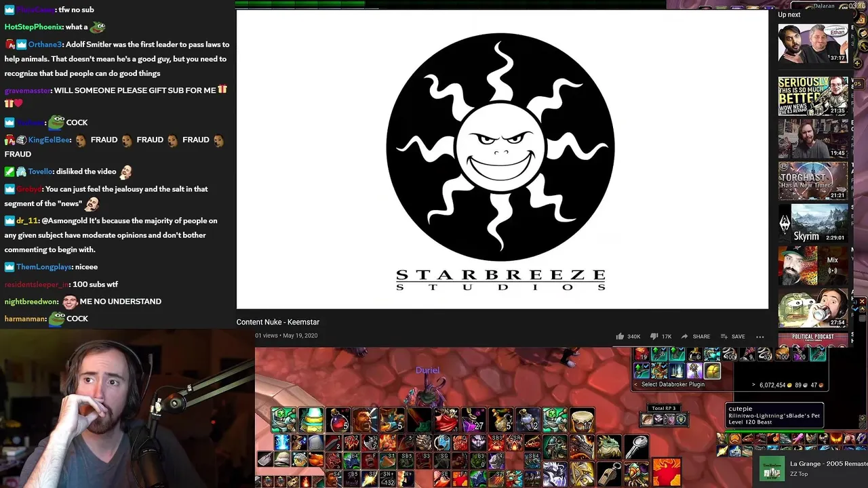The height and width of the screenshot is (488, 868).
Task: Click ThemLongplays username in chat
Action: tap(43, 267)
